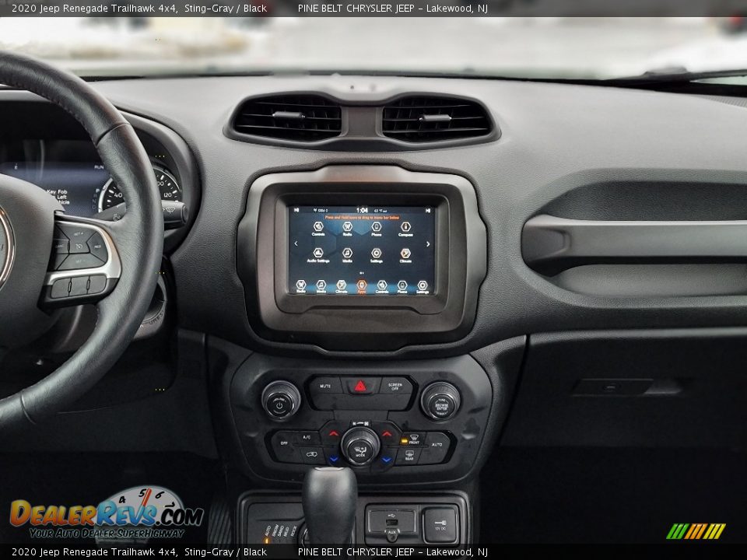Turn climate OFF with the OFF button
747x560 pixels.
(x=284, y=443)
